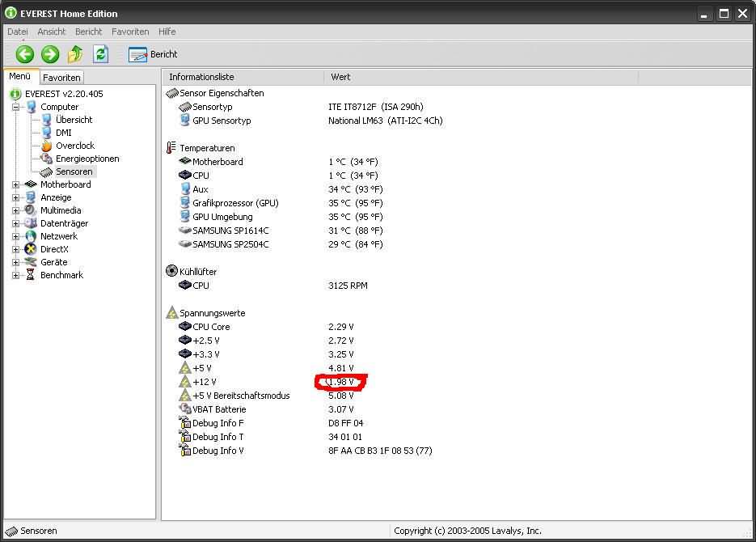Click the Benchmark hourglass icon
This screenshot has width=756, height=542.
(31, 275)
